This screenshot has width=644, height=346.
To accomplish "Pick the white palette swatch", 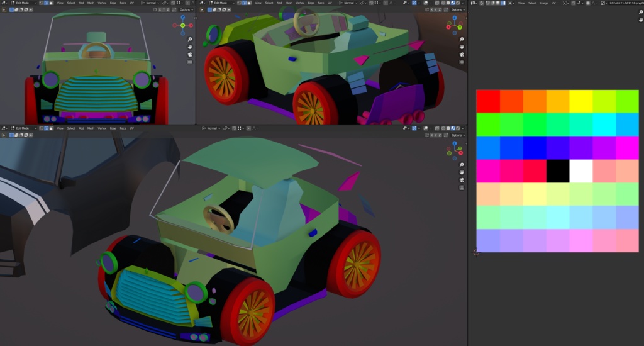I will point(580,171).
